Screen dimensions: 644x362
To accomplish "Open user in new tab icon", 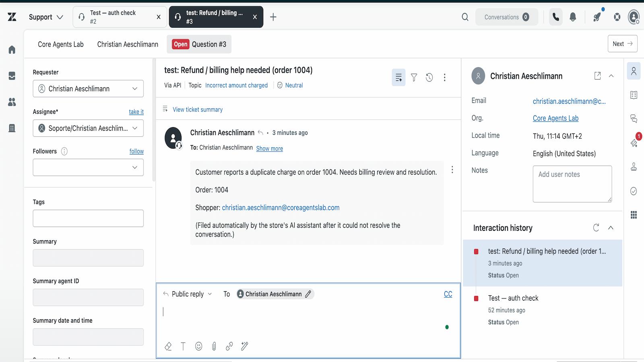I will click(x=597, y=76).
